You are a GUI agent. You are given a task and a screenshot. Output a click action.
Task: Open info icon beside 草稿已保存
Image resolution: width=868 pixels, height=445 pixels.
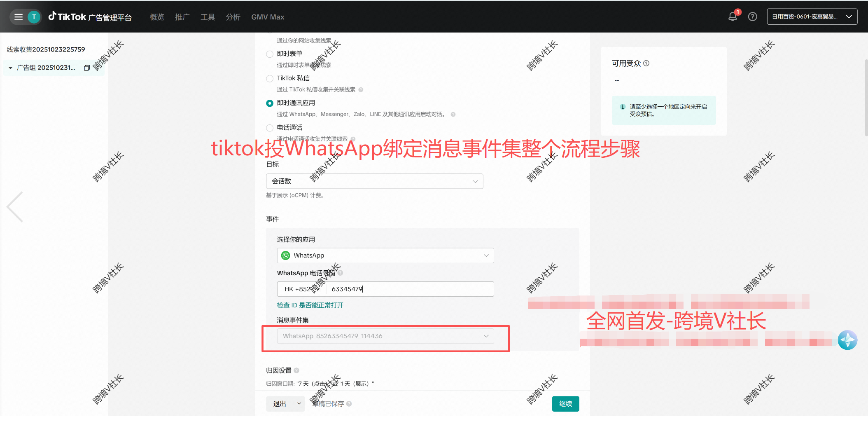pos(349,404)
